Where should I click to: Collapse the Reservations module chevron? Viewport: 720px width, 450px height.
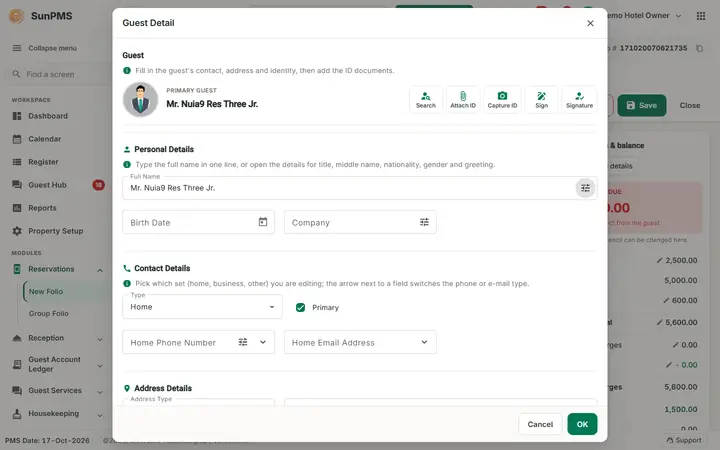click(100, 270)
